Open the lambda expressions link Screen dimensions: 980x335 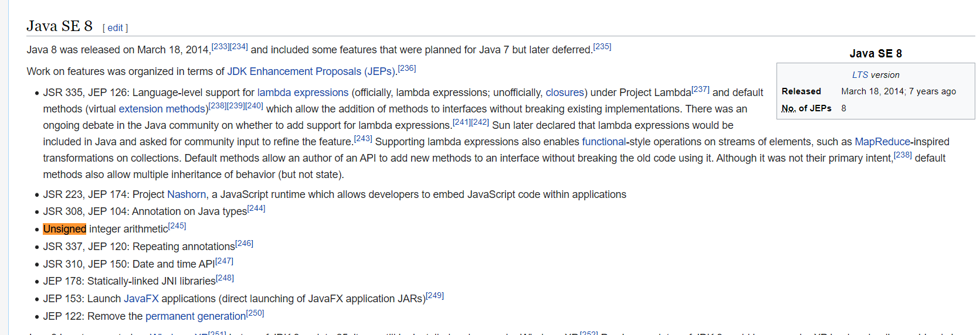point(303,93)
